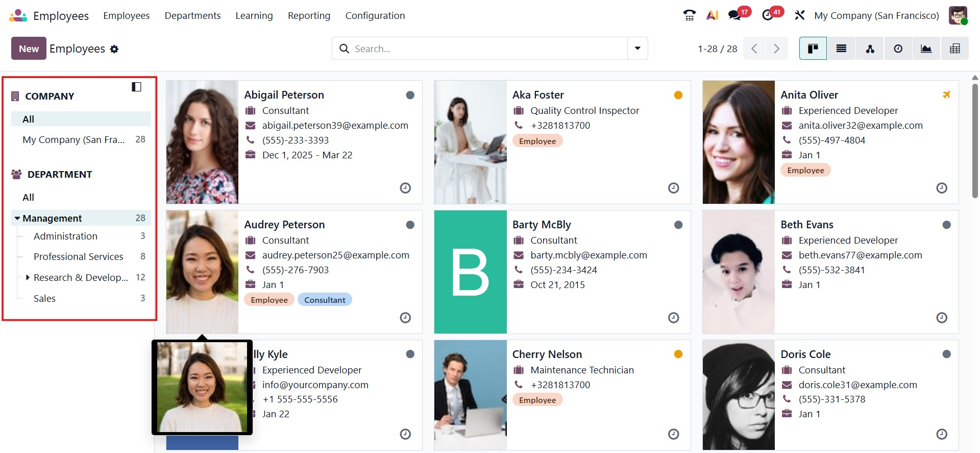Open the hierarchy view
The image size is (980, 453).
[870, 49]
